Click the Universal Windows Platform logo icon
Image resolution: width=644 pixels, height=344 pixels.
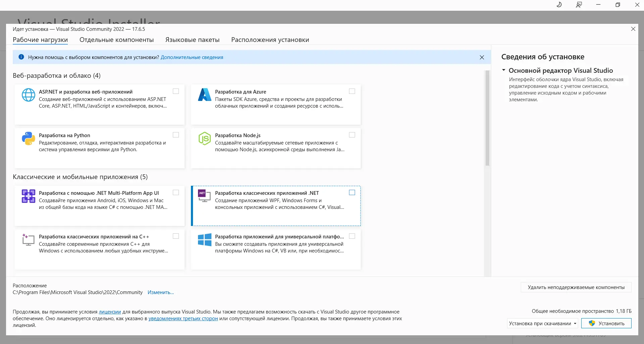tap(204, 240)
